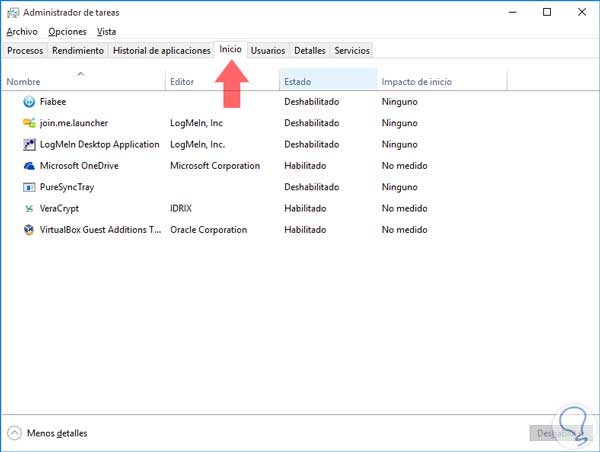600x452 pixels.
Task: Collapse view with Menos detalles arrow
Action: pos(15,433)
